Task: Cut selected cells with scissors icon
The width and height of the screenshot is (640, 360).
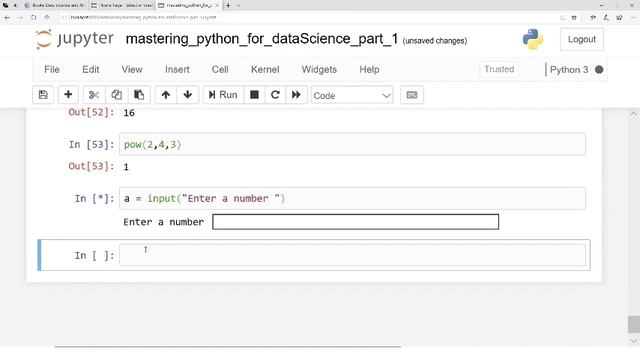Action: point(94,95)
